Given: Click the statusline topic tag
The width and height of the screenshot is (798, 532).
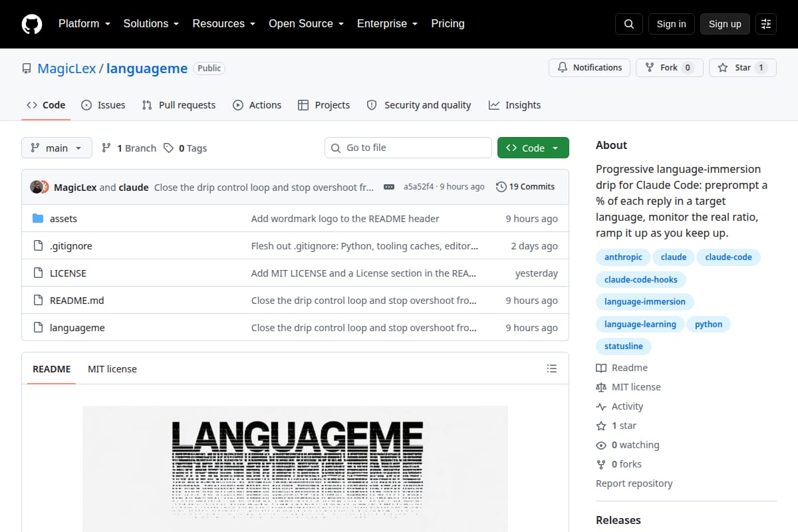Looking at the screenshot, I should pos(624,346).
